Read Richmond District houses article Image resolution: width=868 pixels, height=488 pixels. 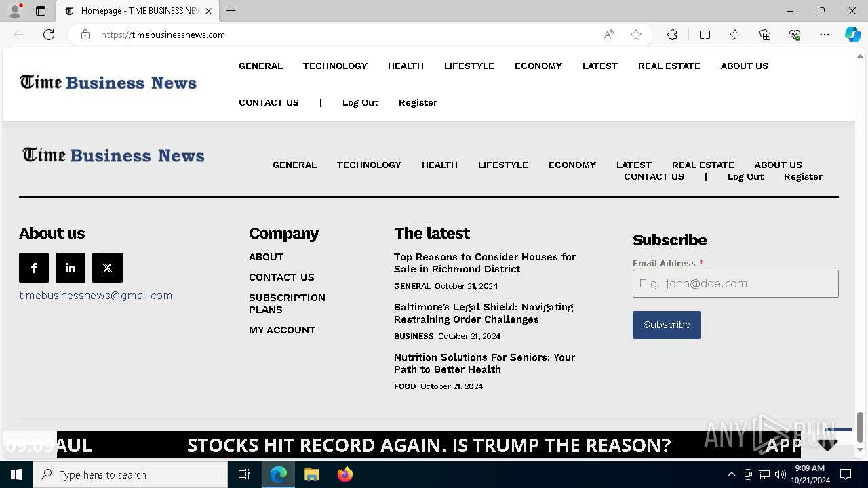pos(485,263)
